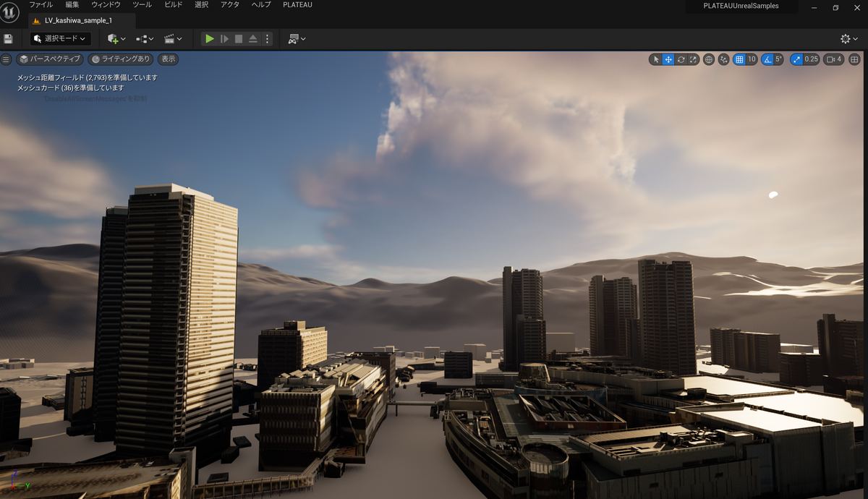The width and height of the screenshot is (868, 499).
Task: Open the ビルド menu
Action: [x=171, y=5]
